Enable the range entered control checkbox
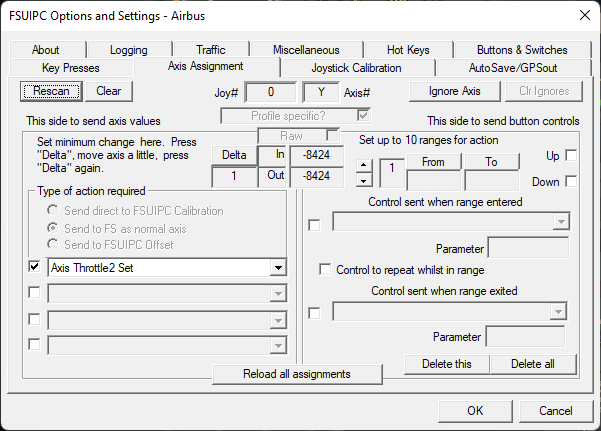Viewport: 601px width, 431px height. [314, 225]
